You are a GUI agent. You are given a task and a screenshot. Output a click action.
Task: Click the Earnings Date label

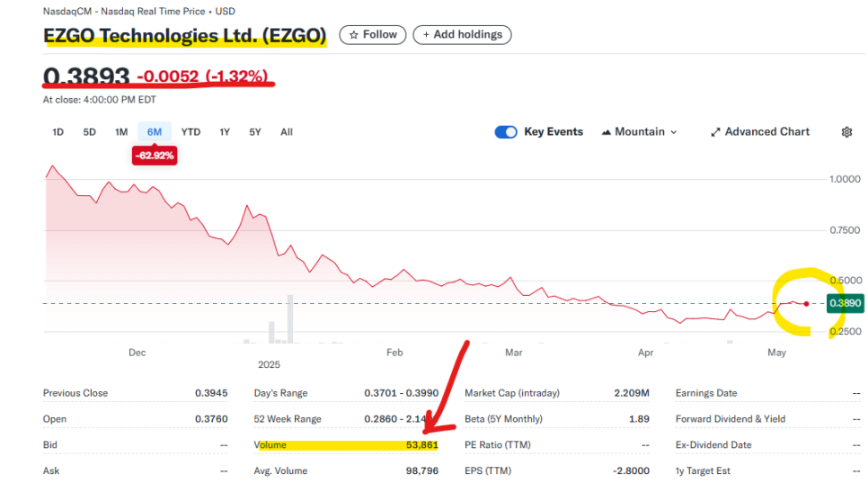pyautogui.click(x=705, y=393)
